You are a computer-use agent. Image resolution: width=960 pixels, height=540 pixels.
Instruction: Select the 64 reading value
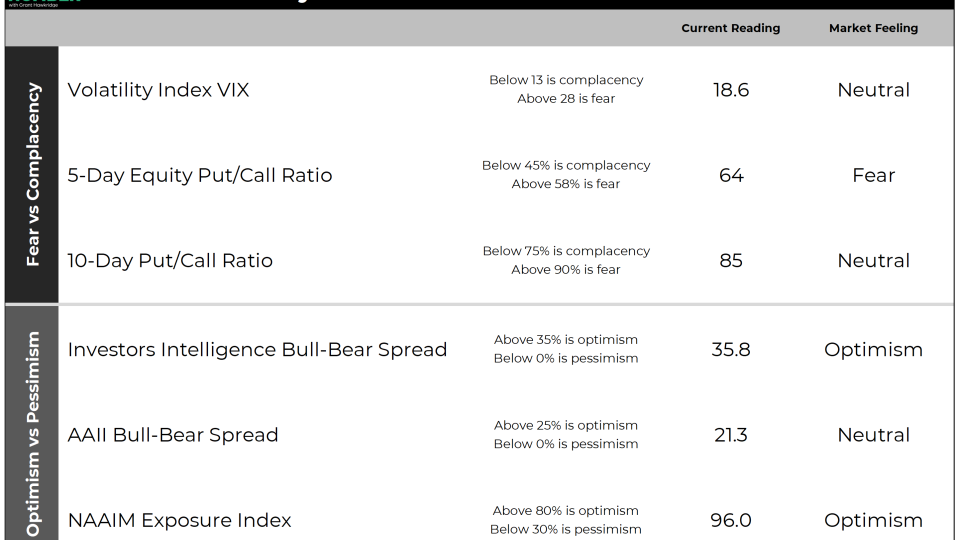pyautogui.click(x=731, y=175)
